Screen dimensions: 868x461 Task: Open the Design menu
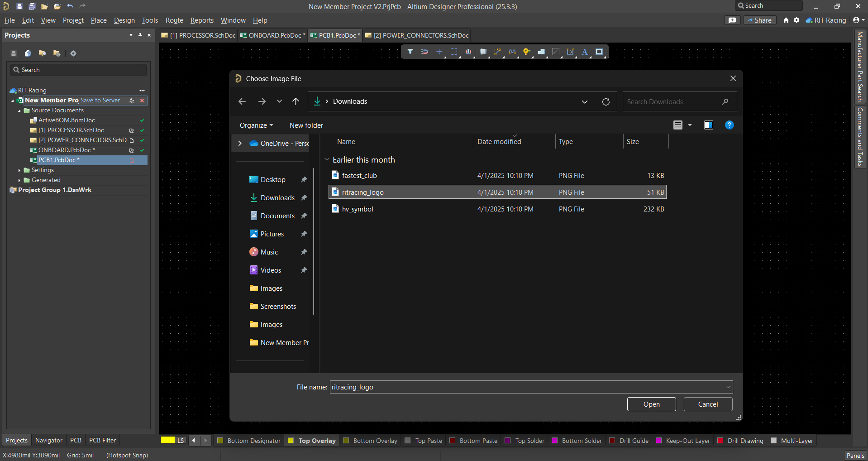coord(124,20)
